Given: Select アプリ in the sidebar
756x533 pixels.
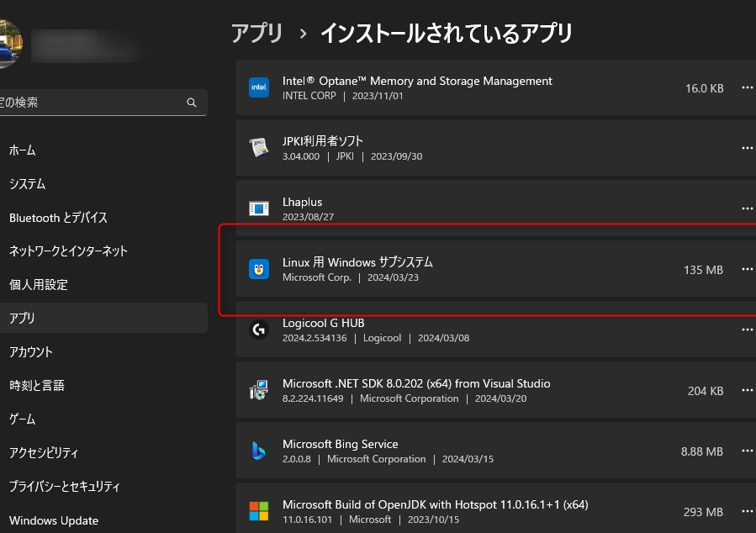Looking at the screenshot, I should tap(103, 318).
